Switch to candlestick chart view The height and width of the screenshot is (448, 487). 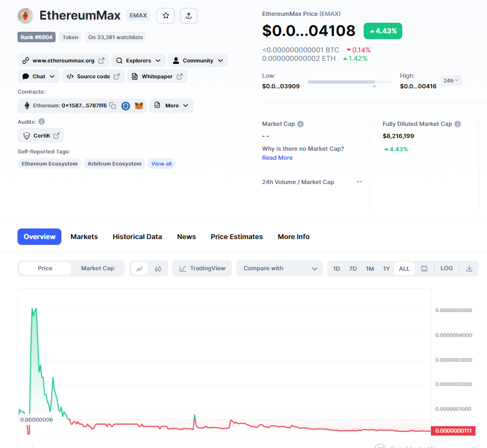click(158, 269)
